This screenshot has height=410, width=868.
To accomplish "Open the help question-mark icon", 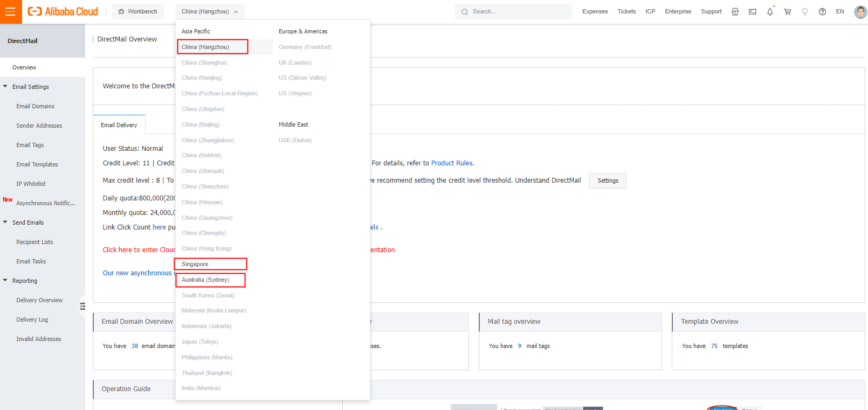I will pos(822,12).
